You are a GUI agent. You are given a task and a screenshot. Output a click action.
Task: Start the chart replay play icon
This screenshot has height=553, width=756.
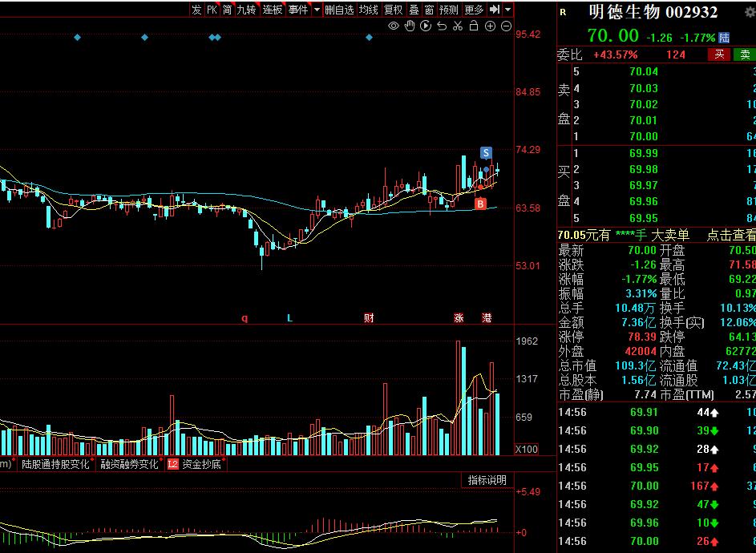425,26
